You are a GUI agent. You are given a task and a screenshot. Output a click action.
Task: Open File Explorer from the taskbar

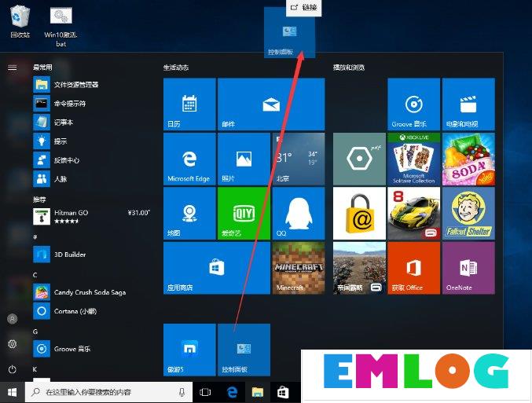[x=258, y=393]
